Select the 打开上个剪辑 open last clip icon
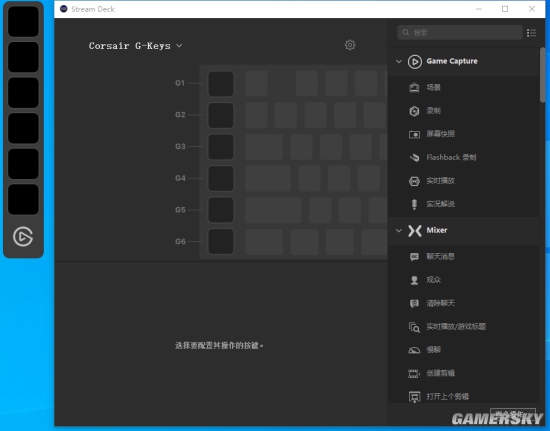The width and height of the screenshot is (550, 431). pos(414,397)
